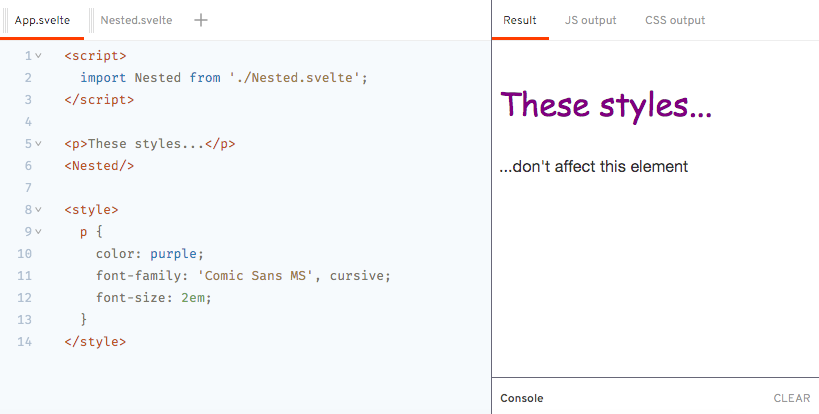Click the cursive fallback font keyword

357,276
